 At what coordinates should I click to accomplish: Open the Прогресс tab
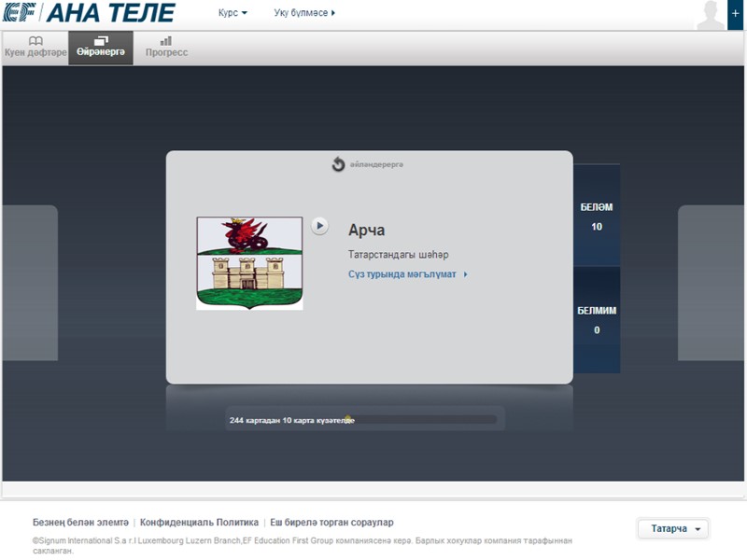[166, 48]
